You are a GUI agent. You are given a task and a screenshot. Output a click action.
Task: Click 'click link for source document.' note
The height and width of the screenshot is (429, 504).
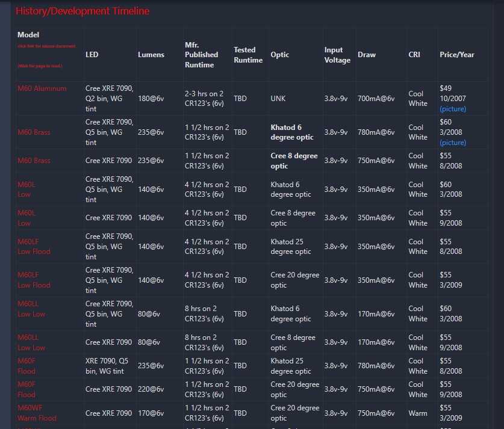point(47,46)
